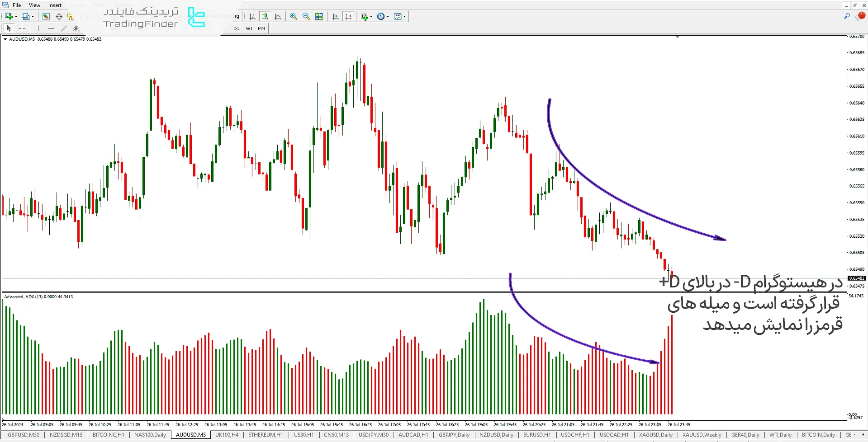Pick the vertical line tool
Screen dimensions: 868x442
(38, 28)
